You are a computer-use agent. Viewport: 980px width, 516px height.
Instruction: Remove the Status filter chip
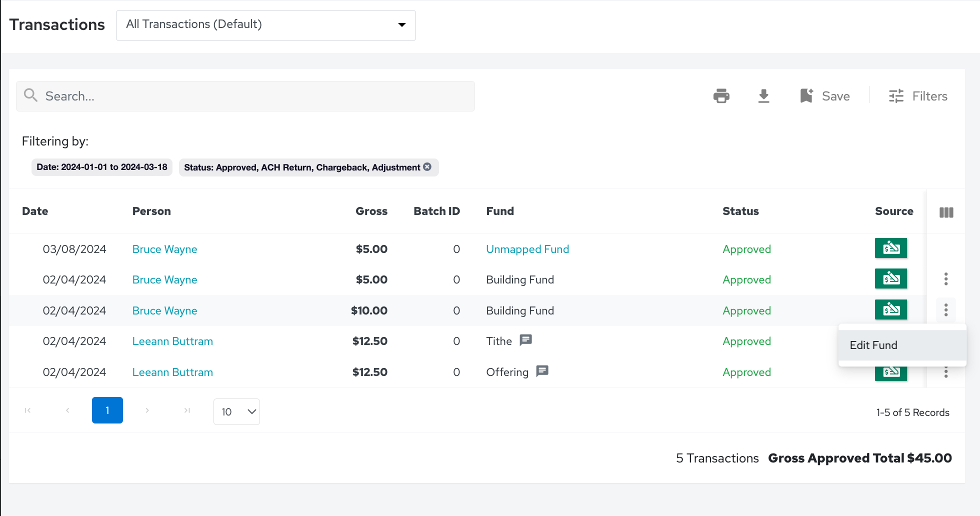[x=427, y=167]
